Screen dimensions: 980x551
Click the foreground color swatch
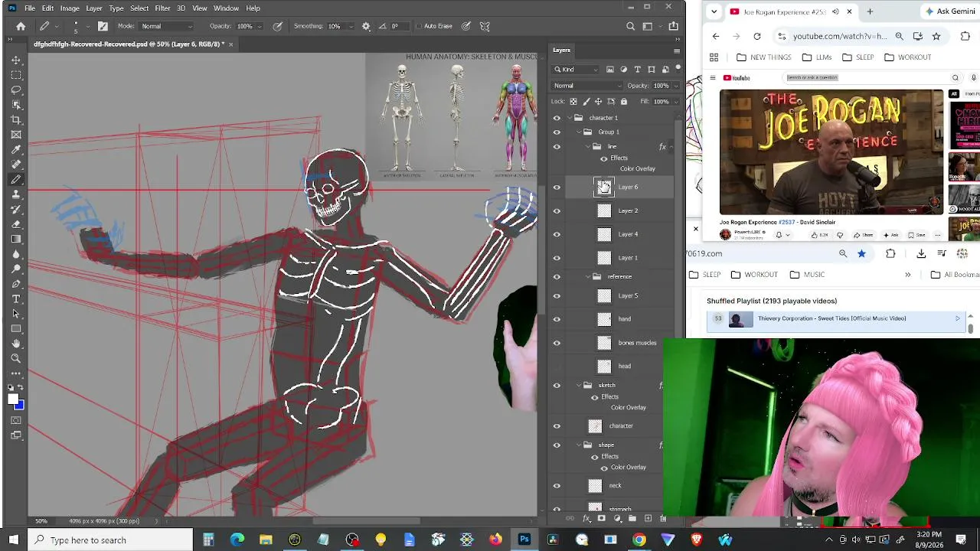pyautogui.click(x=13, y=398)
